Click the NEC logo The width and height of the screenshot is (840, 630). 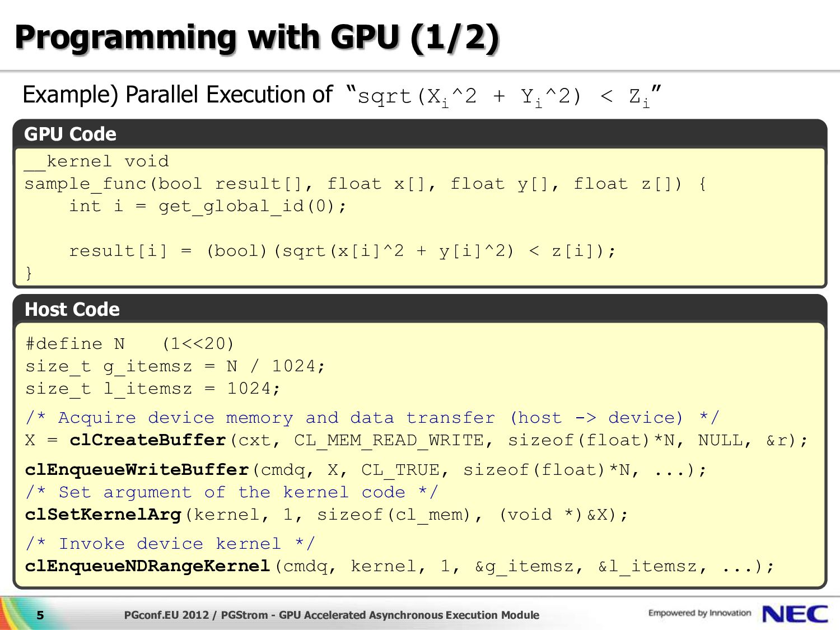point(795,614)
